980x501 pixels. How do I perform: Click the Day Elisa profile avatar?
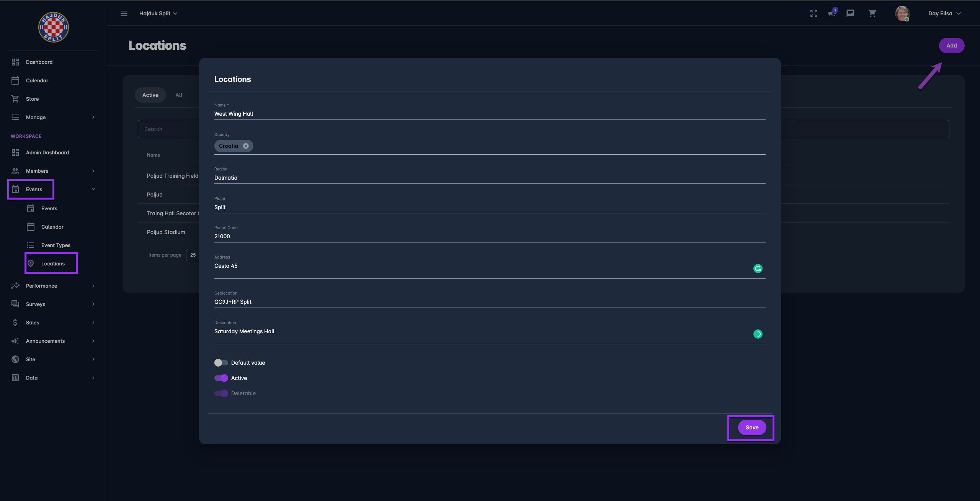(x=902, y=13)
